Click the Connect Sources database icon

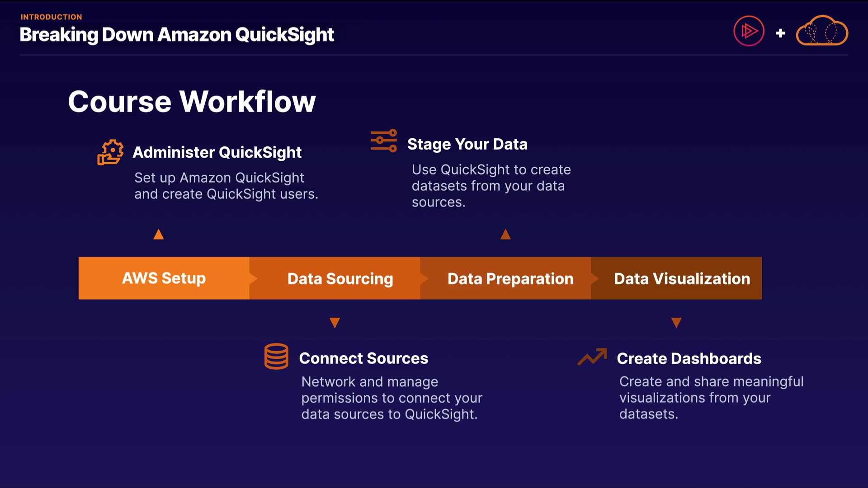(x=276, y=357)
